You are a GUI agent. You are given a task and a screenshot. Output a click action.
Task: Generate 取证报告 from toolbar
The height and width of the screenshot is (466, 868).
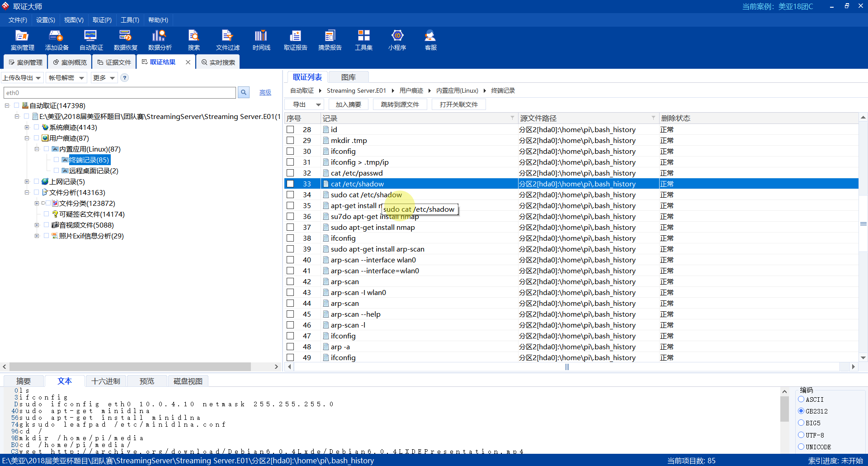(x=295, y=40)
